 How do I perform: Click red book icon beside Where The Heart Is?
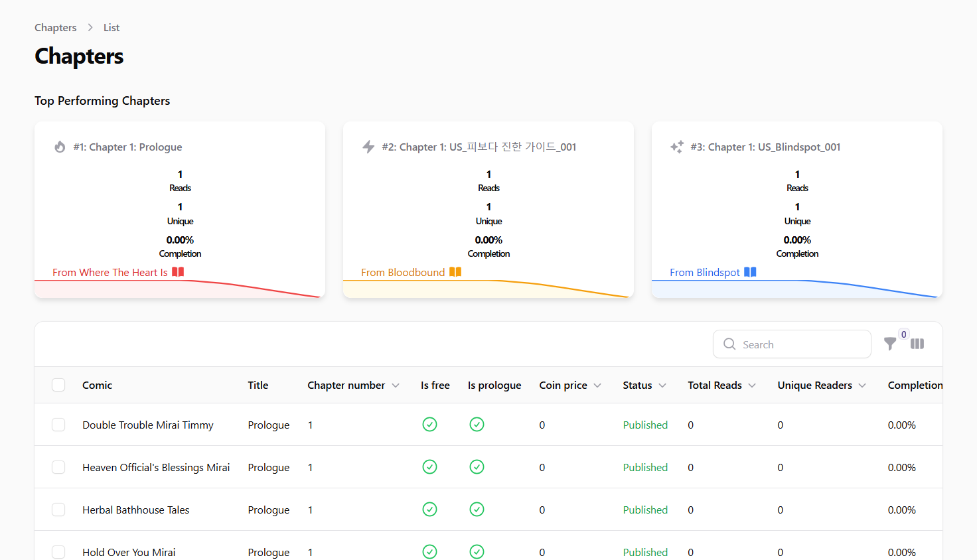tap(178, 272)
